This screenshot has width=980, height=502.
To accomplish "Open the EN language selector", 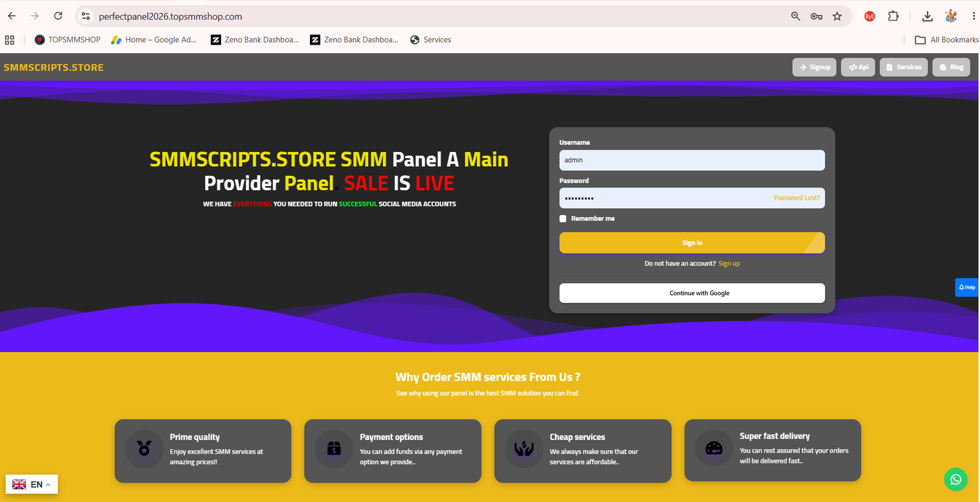I will click(32, 484).
